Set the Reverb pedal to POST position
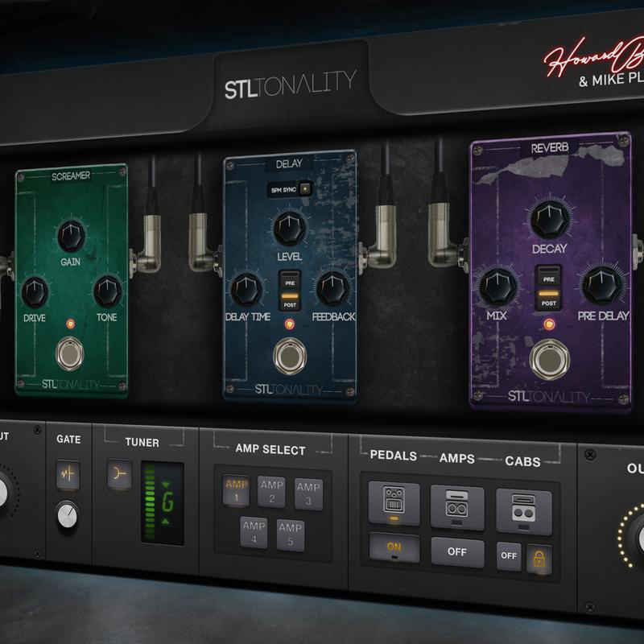Viewport: 644px width, 644px height. [x=549, y=299]
